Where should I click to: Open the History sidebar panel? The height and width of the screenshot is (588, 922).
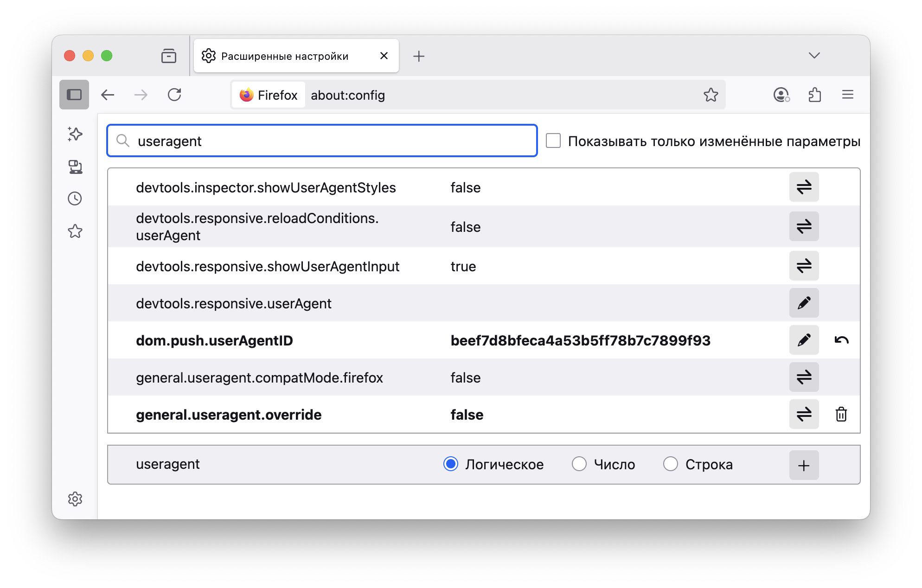coord(74,198)
